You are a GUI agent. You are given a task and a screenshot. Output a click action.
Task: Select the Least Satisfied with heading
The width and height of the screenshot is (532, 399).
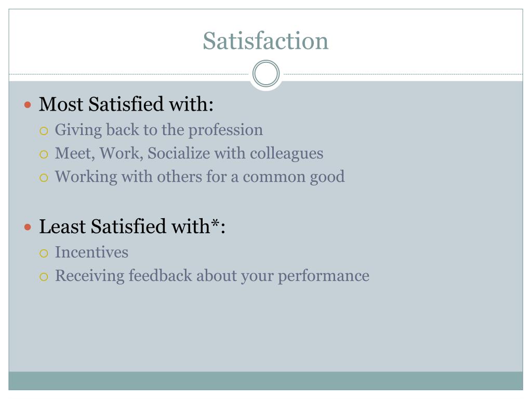pos(132,227)
